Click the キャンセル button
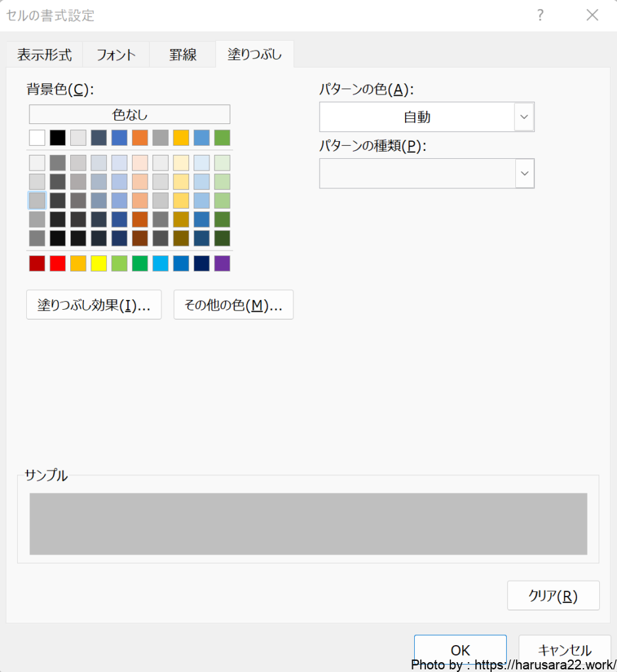 (x=565, y=649)
